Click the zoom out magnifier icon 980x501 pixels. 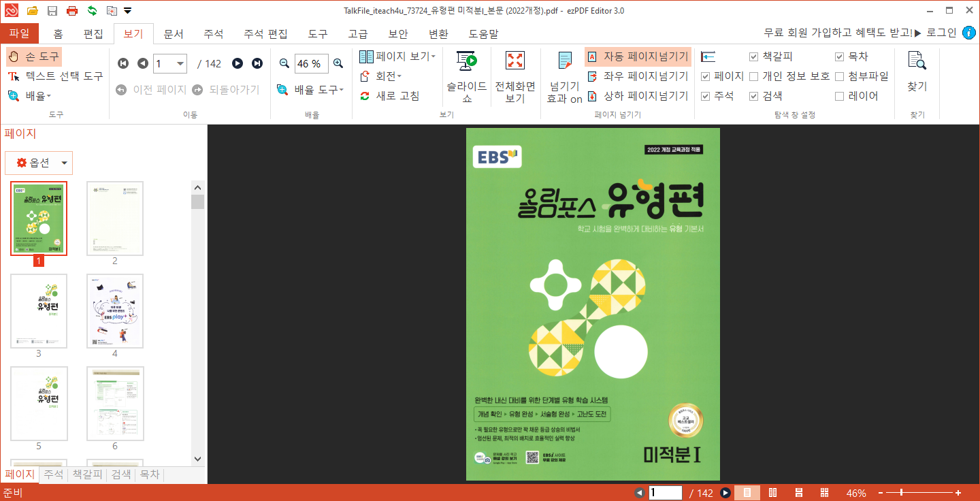284,63
